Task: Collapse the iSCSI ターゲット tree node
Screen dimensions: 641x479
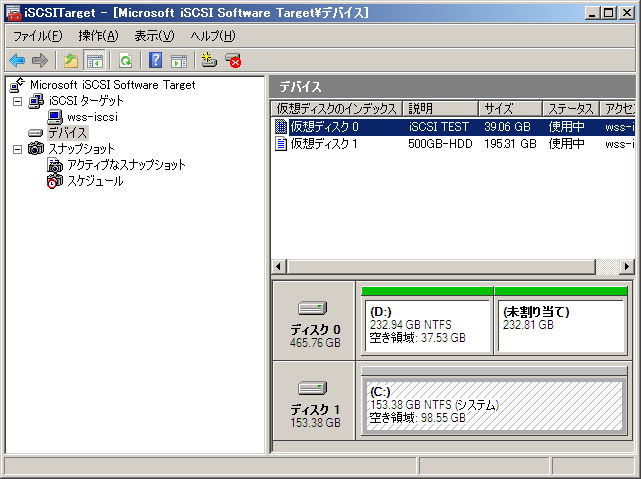Action: coord(17,101)
